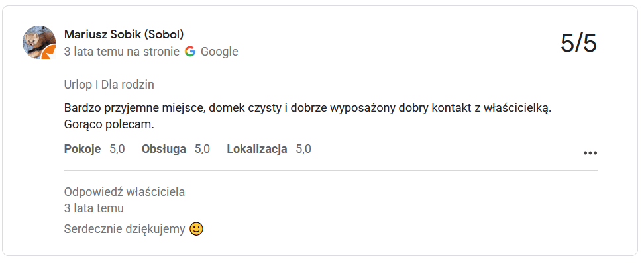Click the review text 'Bardzo przyjemne miejsce'
The image size is (644, 264).
click(136, 109)
